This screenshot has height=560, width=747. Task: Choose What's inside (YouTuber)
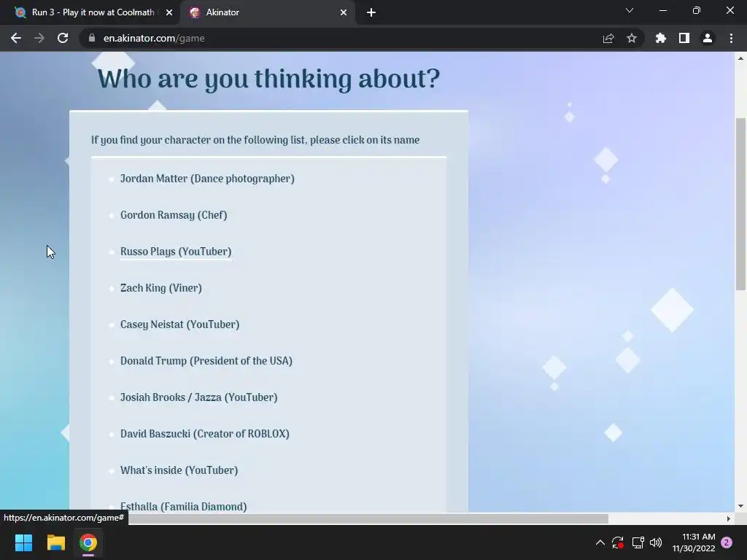(x=179, y=470)
